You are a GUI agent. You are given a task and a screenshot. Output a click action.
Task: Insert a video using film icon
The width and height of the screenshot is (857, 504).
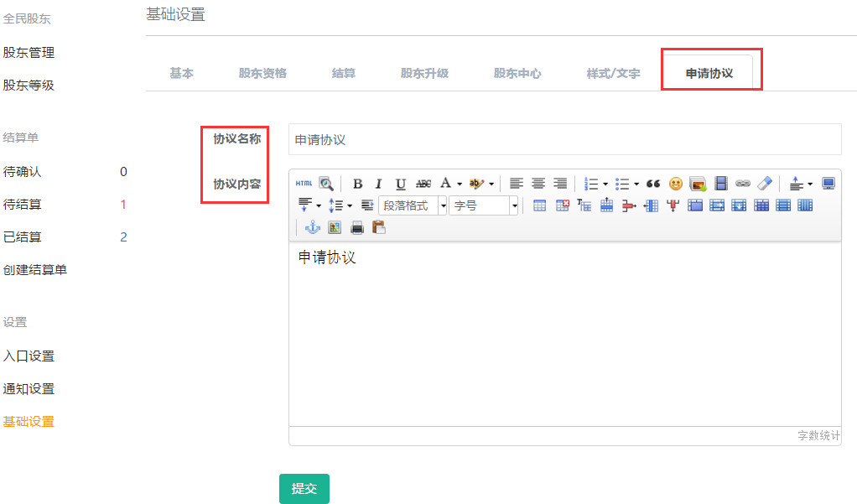720,184
